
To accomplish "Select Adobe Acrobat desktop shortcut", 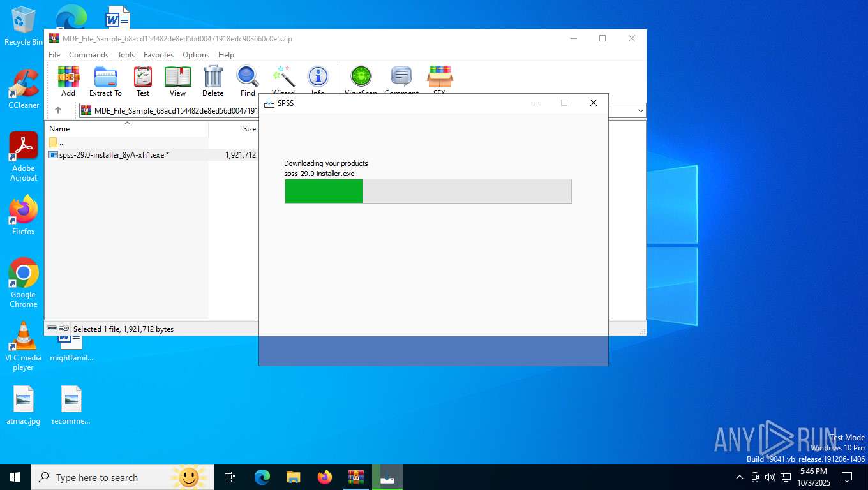I will click(x=24, y=157).
